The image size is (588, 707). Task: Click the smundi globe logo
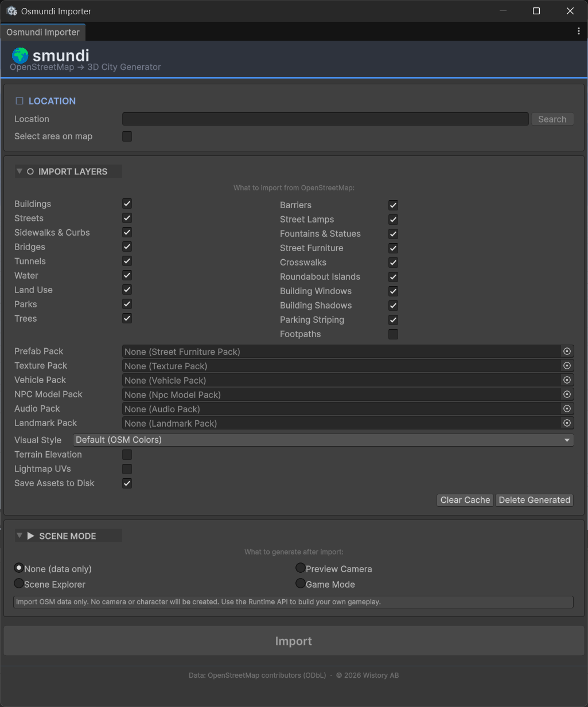coord(20,56)
